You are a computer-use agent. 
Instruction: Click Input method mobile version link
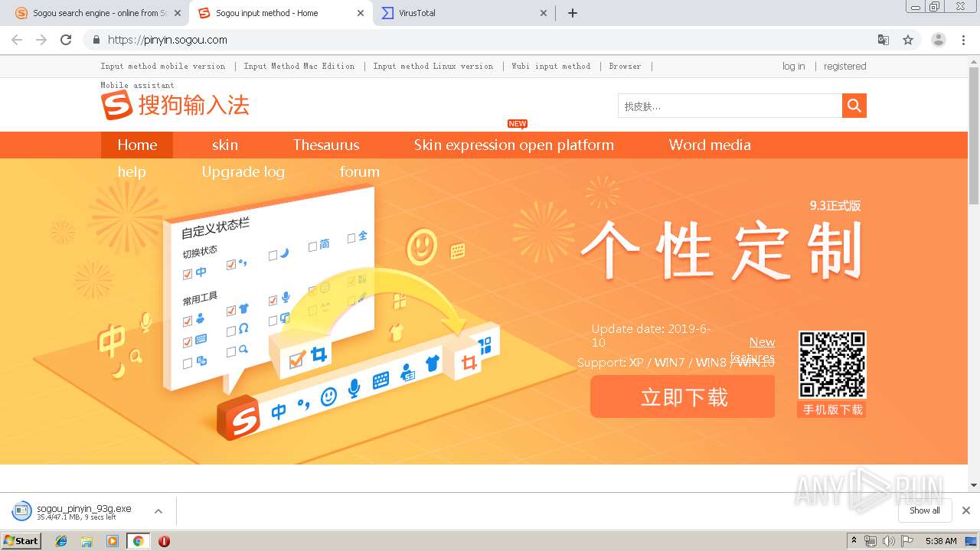(163, 67)
